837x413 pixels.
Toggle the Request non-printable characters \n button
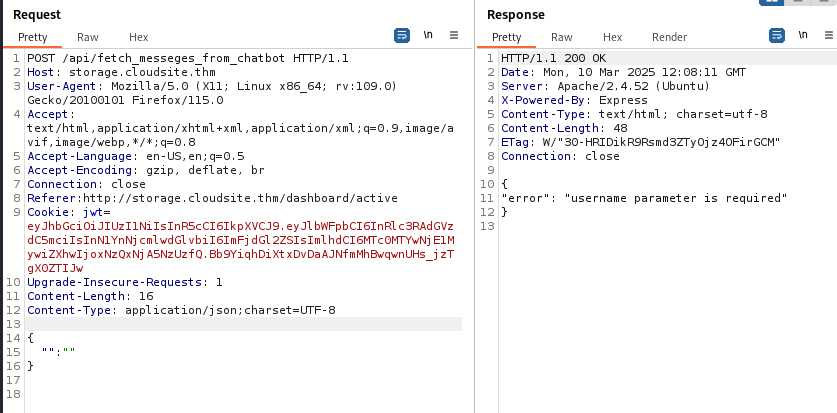point(428,36)
